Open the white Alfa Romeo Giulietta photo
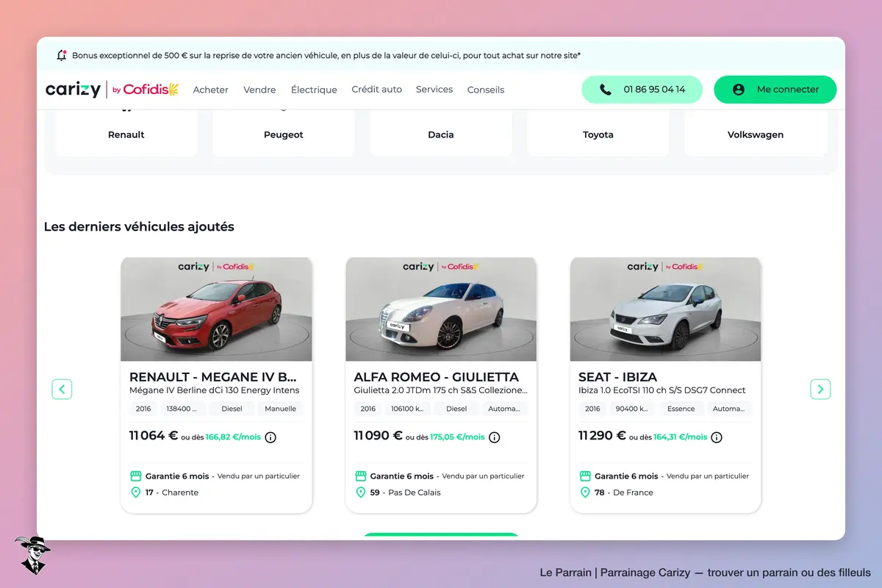Image resolution: width=882 pixels, height=588 pixels. coord(441,309)
